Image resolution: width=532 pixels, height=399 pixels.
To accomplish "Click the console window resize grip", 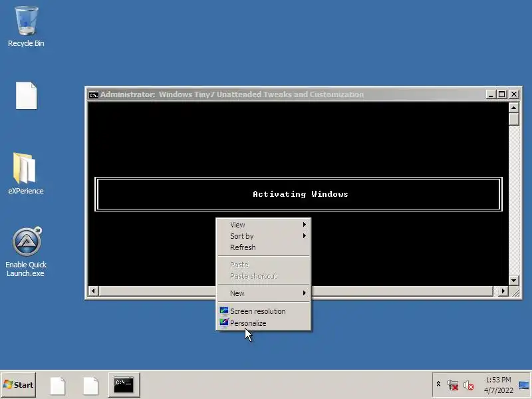I will click(x=515, y=292).
